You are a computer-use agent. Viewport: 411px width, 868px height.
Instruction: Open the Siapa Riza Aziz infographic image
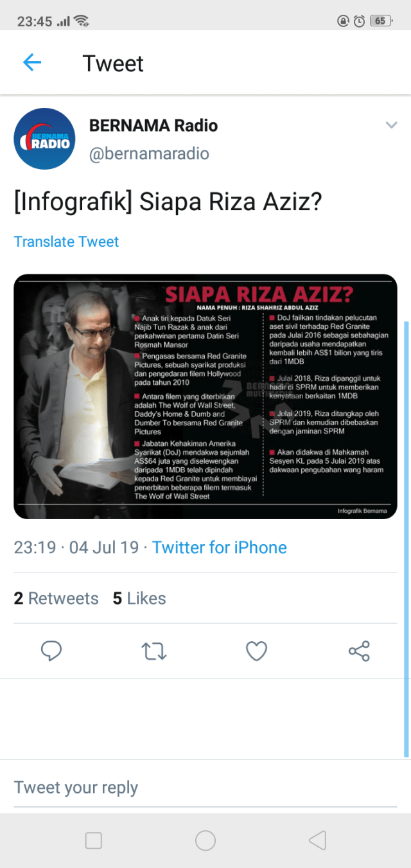[205, 396]
